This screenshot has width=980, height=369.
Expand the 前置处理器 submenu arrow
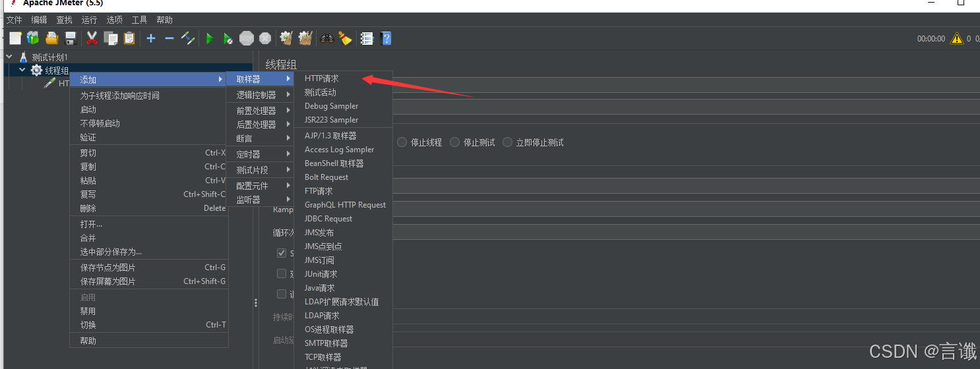(288, 111)
